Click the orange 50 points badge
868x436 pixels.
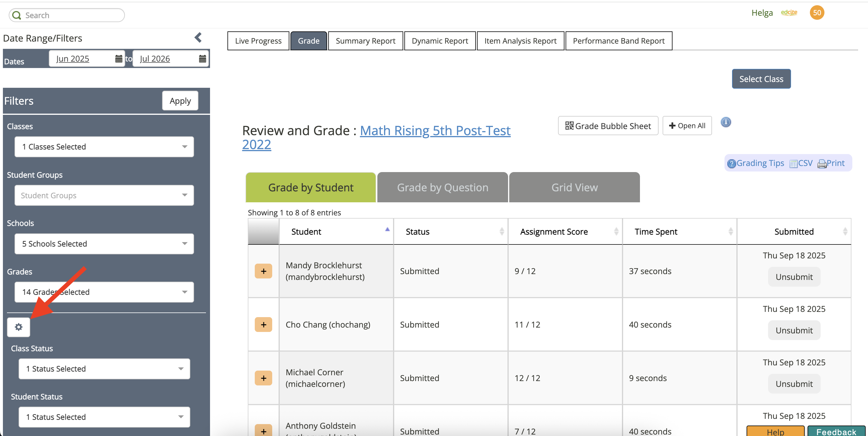817,13
